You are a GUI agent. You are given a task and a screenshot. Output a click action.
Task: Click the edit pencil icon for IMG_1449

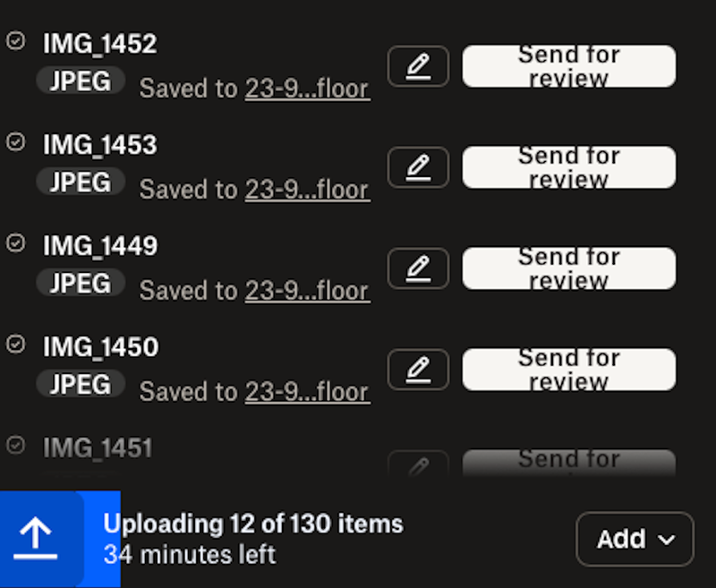(x=418, y=268)
